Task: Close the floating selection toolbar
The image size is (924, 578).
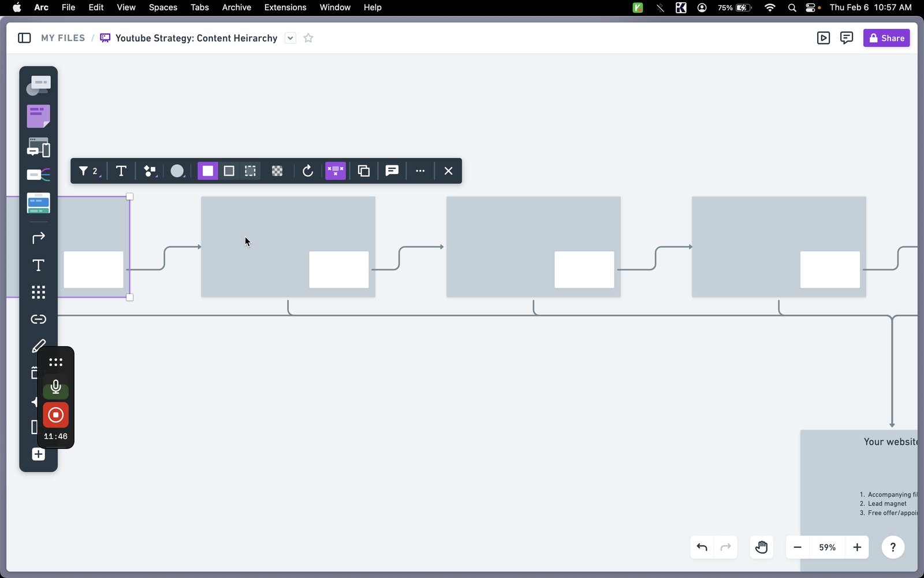Action: (x=448, y=171)
